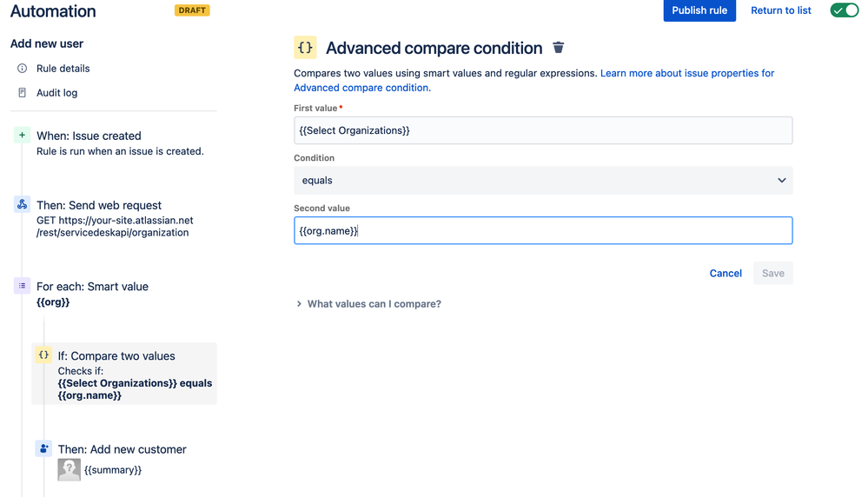Delete condition using trash icon
Viewport: 868px width, 497px height.
point(558,48)
